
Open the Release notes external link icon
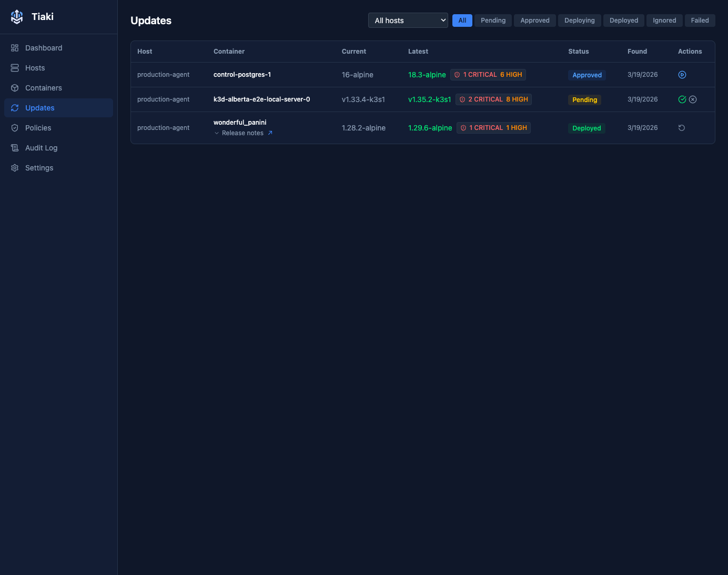(270, 133)
